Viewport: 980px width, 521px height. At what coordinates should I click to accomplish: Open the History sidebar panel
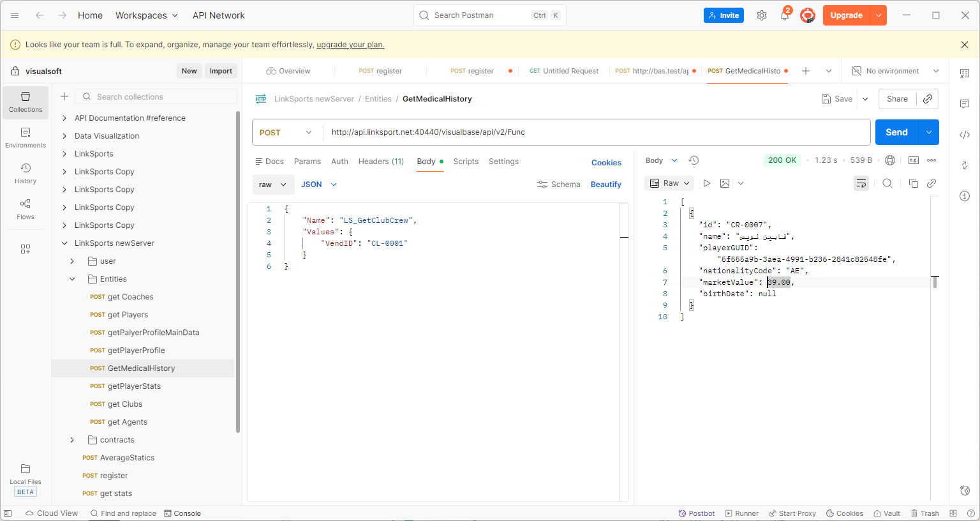pos(26,173)
